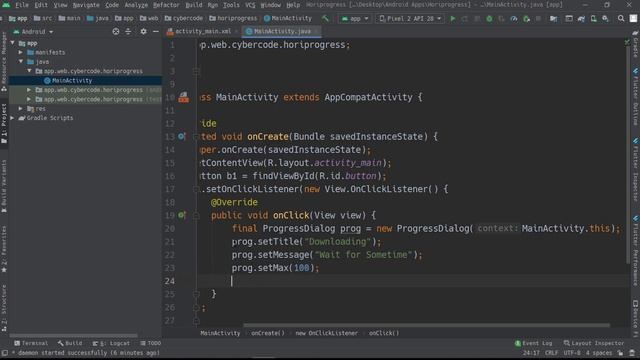Click Attach Debugger to Android Process icon
The image size is (640, 360).
point(527,19)
